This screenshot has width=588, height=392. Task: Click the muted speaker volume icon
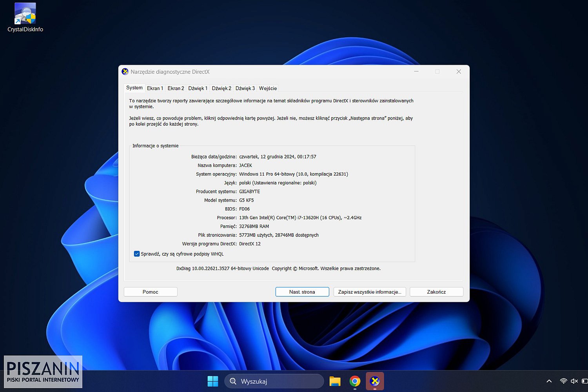click(574, 381)
